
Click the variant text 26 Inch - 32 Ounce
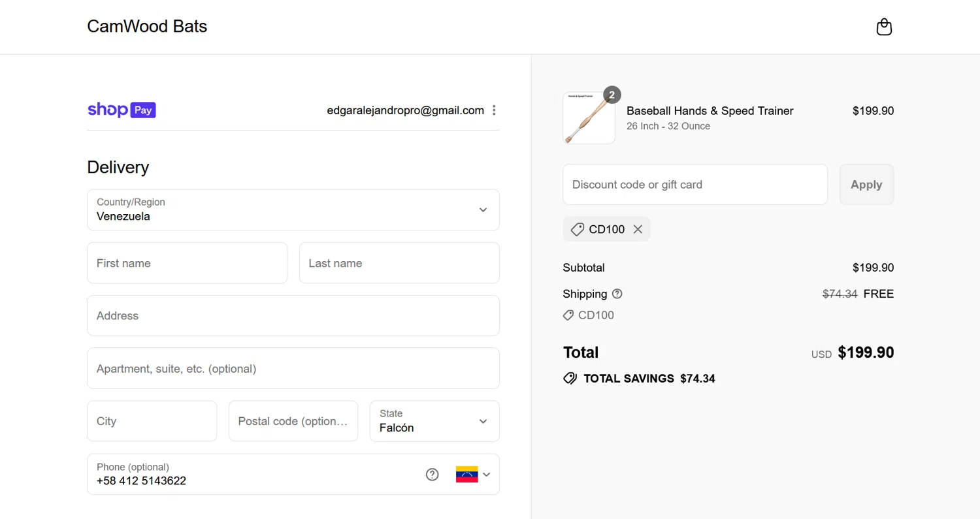(668, 126)
